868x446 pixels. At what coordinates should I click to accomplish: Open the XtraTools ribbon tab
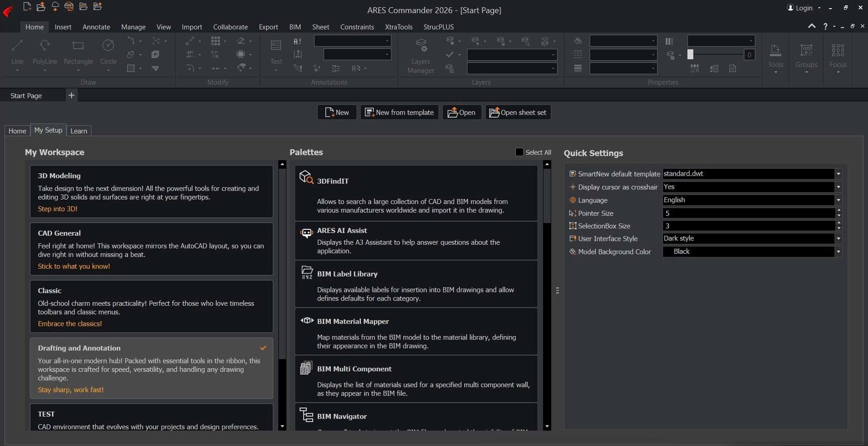point(399,27)
